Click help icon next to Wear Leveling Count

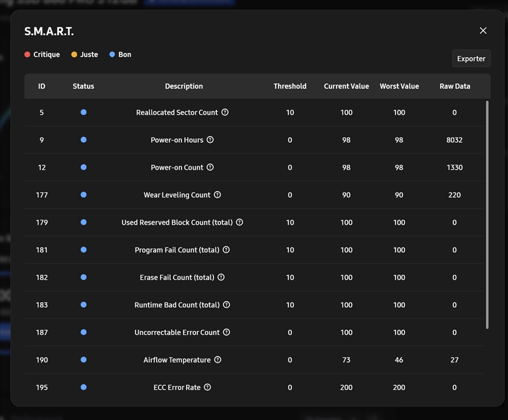tap(217, 195)
